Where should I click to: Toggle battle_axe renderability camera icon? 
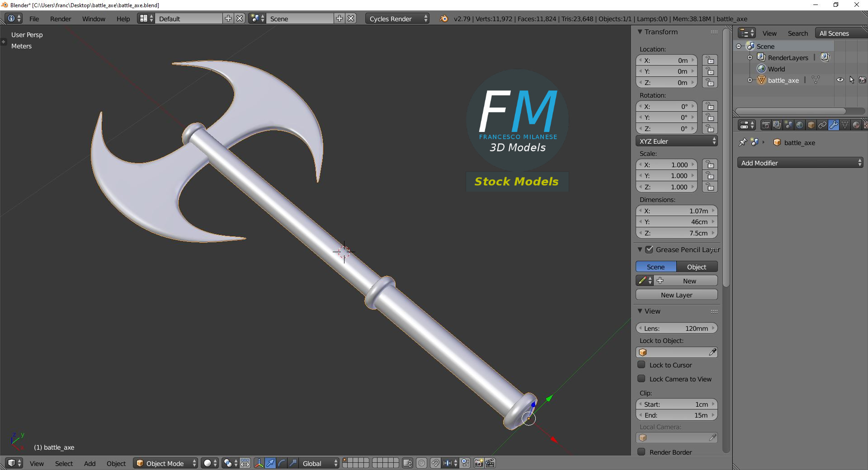pos(863,80)
